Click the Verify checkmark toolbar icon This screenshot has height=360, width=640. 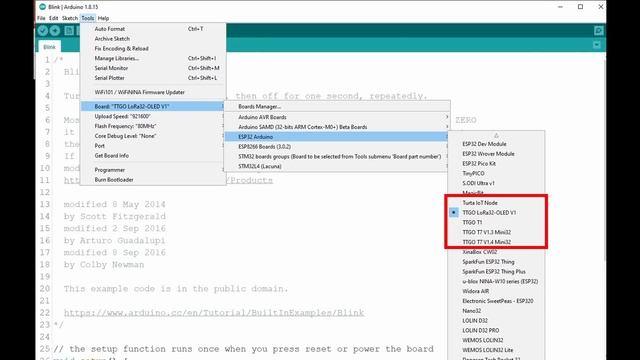[43, 31]
